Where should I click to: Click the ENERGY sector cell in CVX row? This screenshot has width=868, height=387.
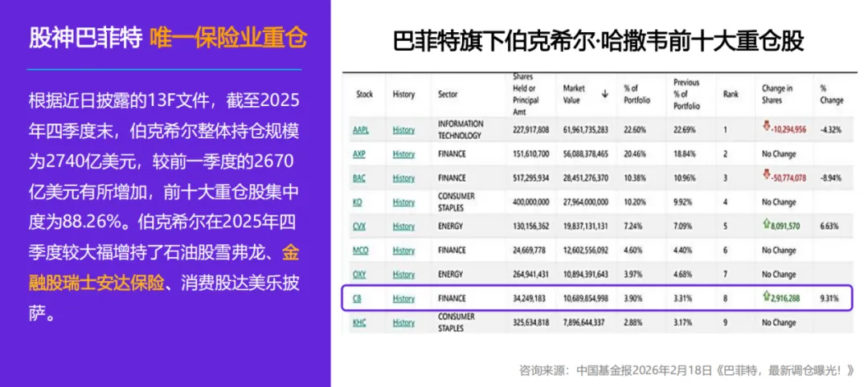tap(449, 226)
